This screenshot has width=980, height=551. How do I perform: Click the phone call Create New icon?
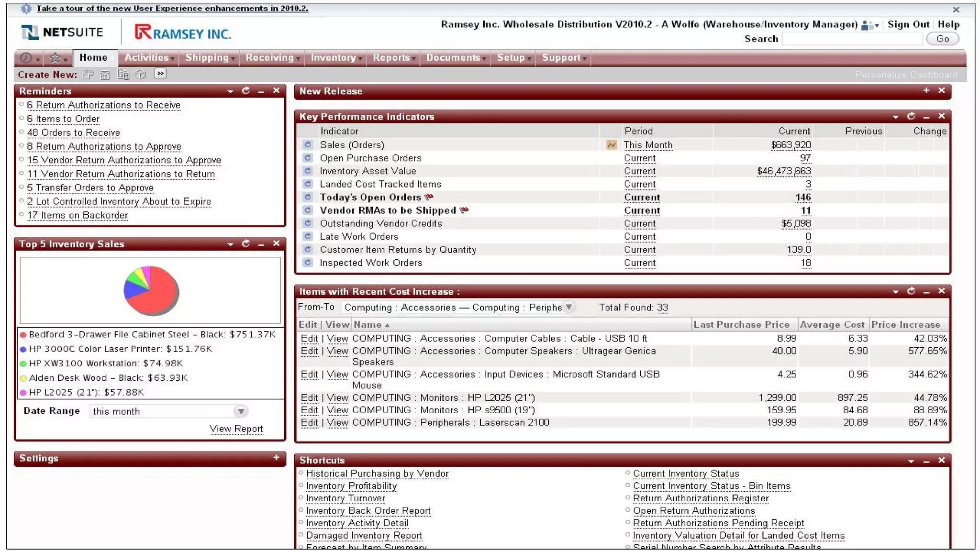[105, 74]
